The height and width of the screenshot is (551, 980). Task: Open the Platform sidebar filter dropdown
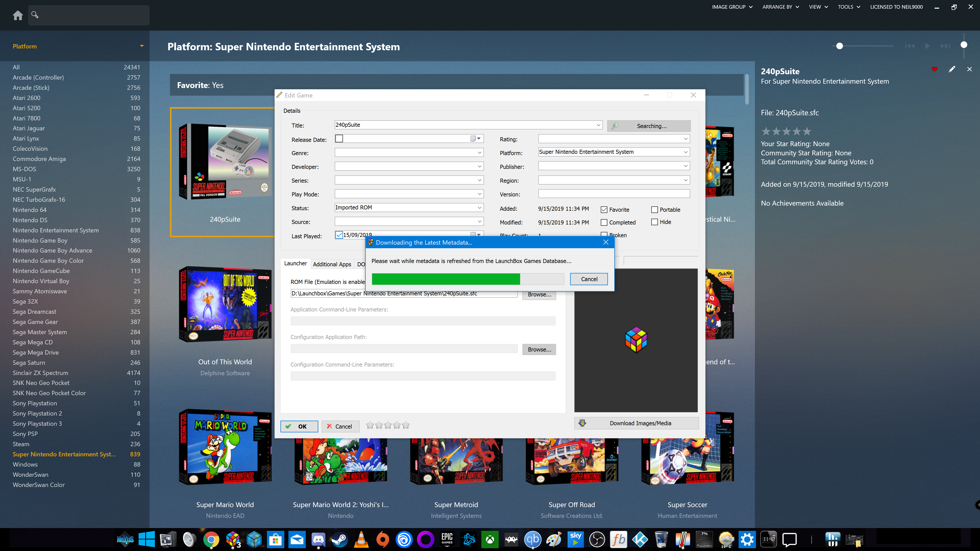coord(142,46)
